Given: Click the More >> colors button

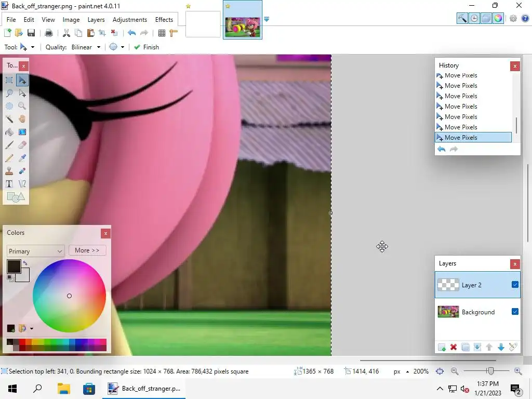Looking at the screenshot, I should 87,250.
